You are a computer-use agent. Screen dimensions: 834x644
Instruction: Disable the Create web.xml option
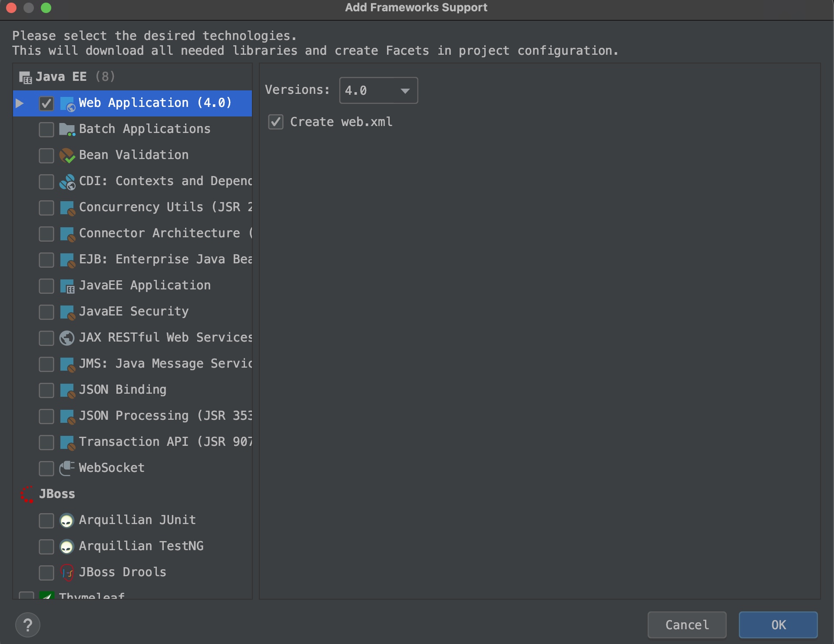(x=276, y=122)
